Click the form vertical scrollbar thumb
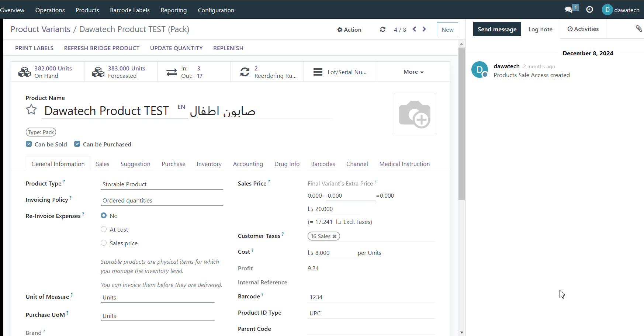Image resolution: width=644 pixels, height=336 pixels. point(461,124)
